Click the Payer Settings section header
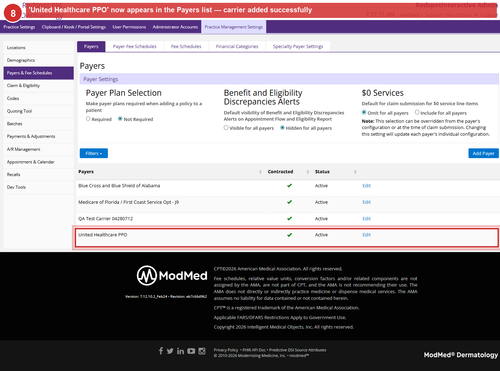This screenshot has height=371, width=500. pyautogui.click(x=289, y=79)
